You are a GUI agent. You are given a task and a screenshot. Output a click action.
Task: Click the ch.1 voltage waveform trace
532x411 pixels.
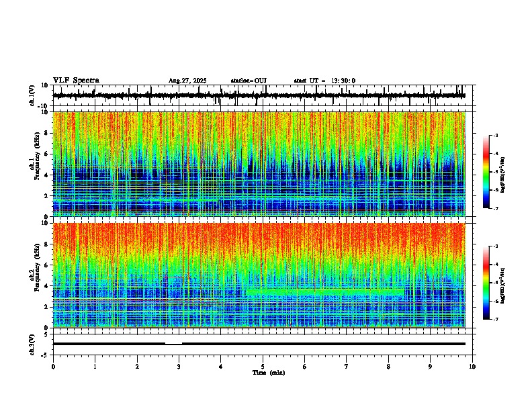click(x=259, y=95)
